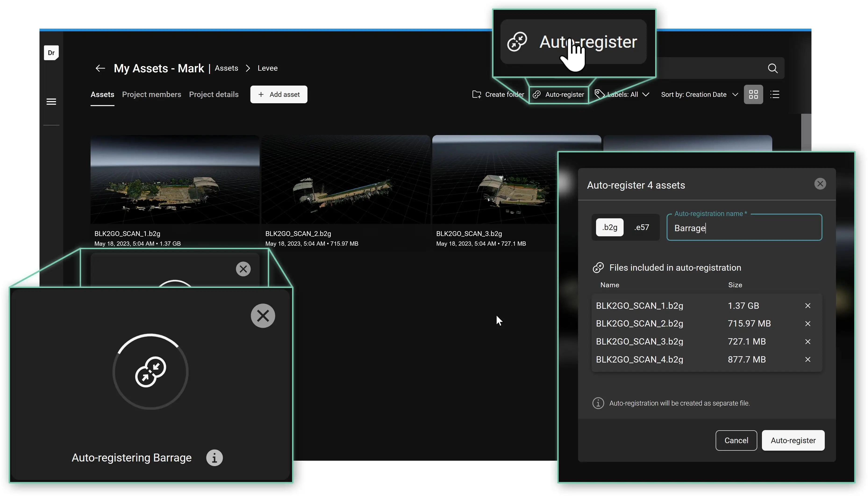Click the back arrow beside My Assets

(x=100, y=68)
